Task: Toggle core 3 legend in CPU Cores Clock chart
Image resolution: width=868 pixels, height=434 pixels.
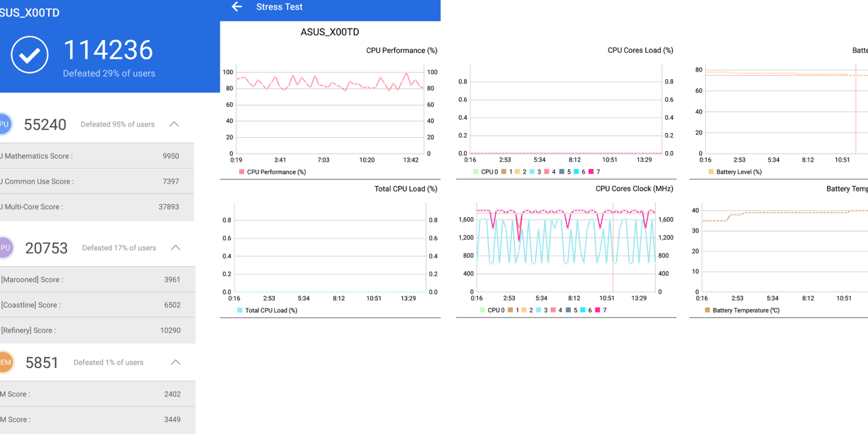Action: click(541, 310)
